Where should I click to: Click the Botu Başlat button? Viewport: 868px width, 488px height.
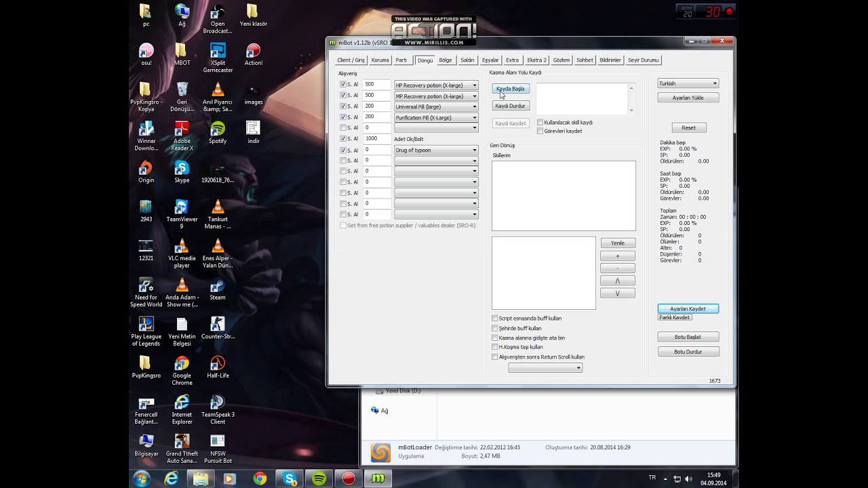coord(688,337)
